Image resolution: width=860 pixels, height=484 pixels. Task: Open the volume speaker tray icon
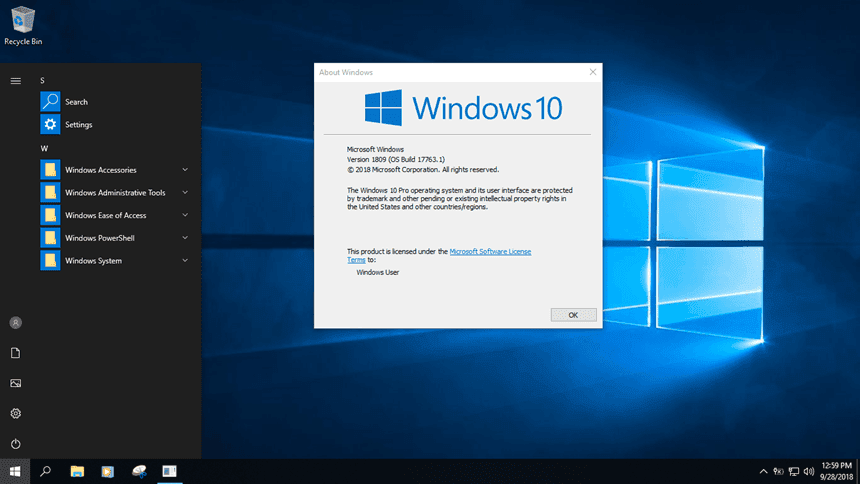tap(809, 471)
